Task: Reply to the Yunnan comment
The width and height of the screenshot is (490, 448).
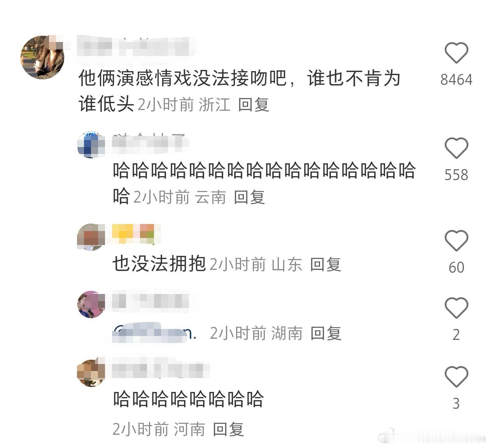Action: (x=249, y=197)
